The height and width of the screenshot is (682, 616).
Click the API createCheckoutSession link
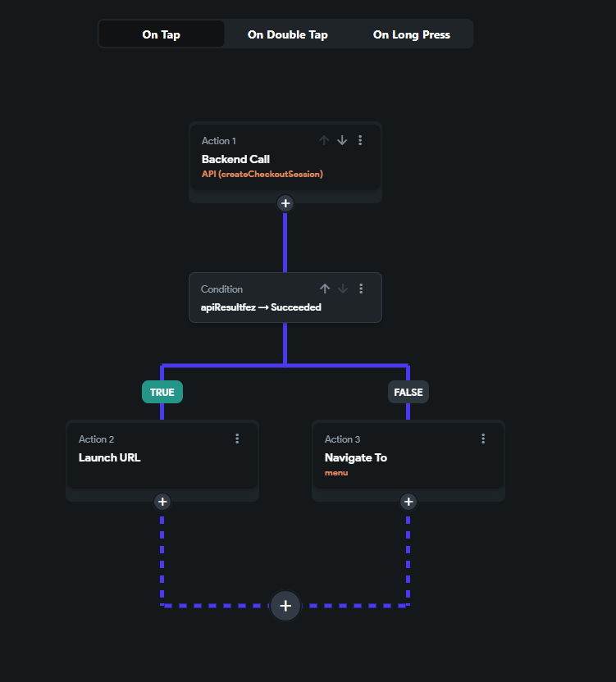click(x=262, y=174)
